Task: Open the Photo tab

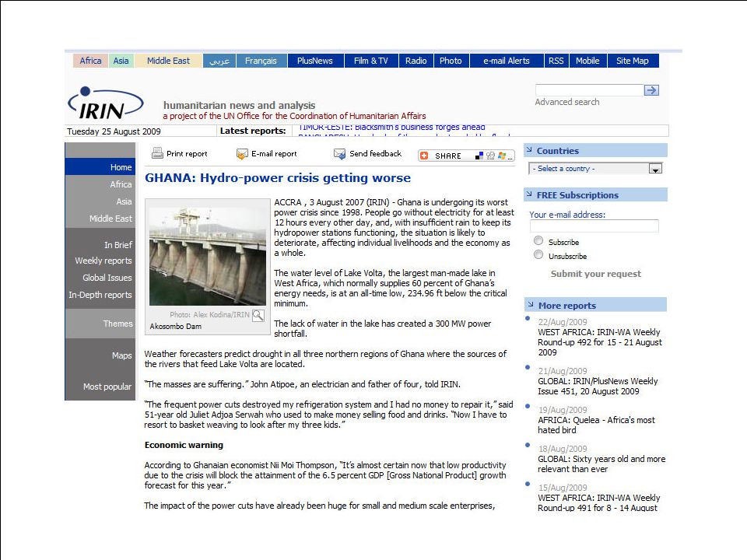Action: (x=451, y=61)
